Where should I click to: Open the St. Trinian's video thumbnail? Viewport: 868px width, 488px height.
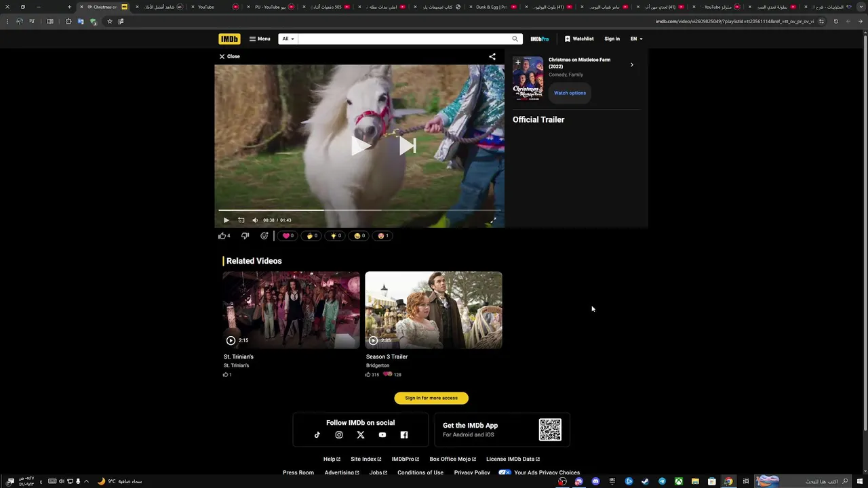click(291, 310)
